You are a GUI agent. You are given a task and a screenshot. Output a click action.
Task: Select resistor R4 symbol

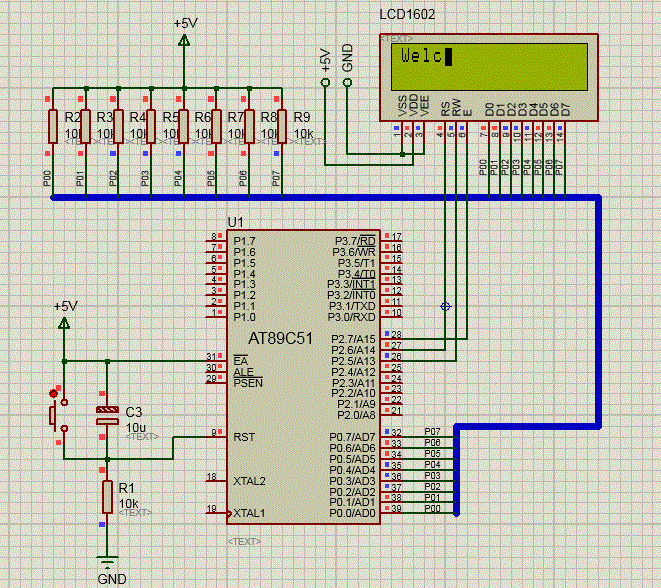point(118,126)
